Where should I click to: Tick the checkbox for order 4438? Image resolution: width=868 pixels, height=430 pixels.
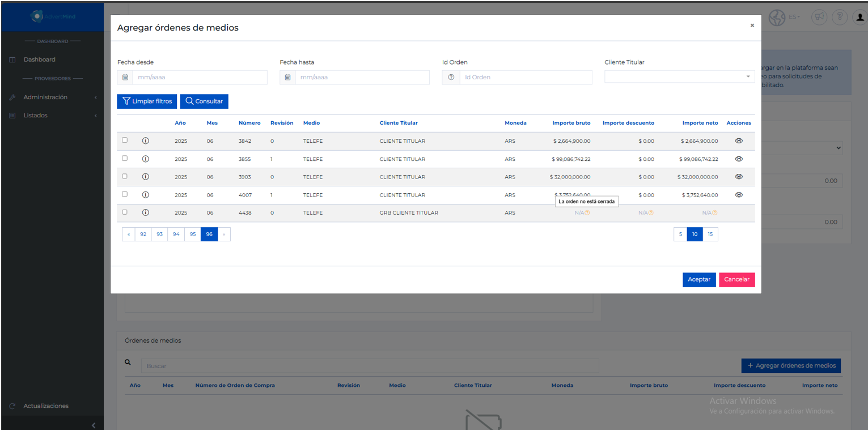[125, 212]
